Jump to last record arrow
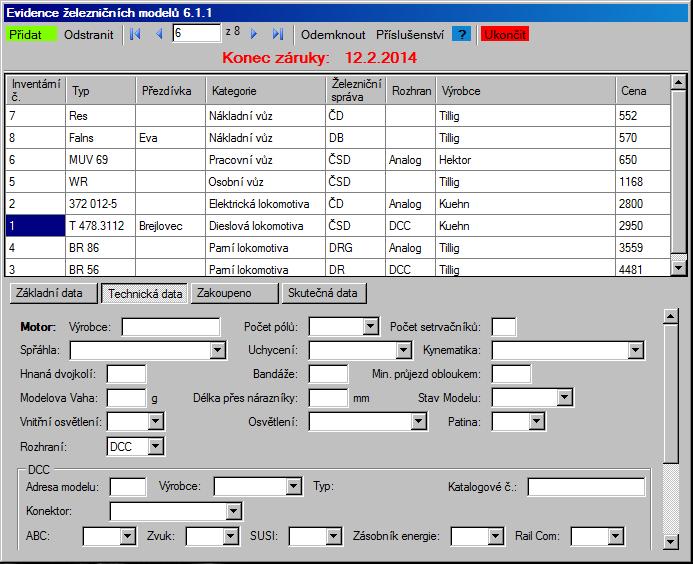 pyautogui.click(x=278, y=34)
